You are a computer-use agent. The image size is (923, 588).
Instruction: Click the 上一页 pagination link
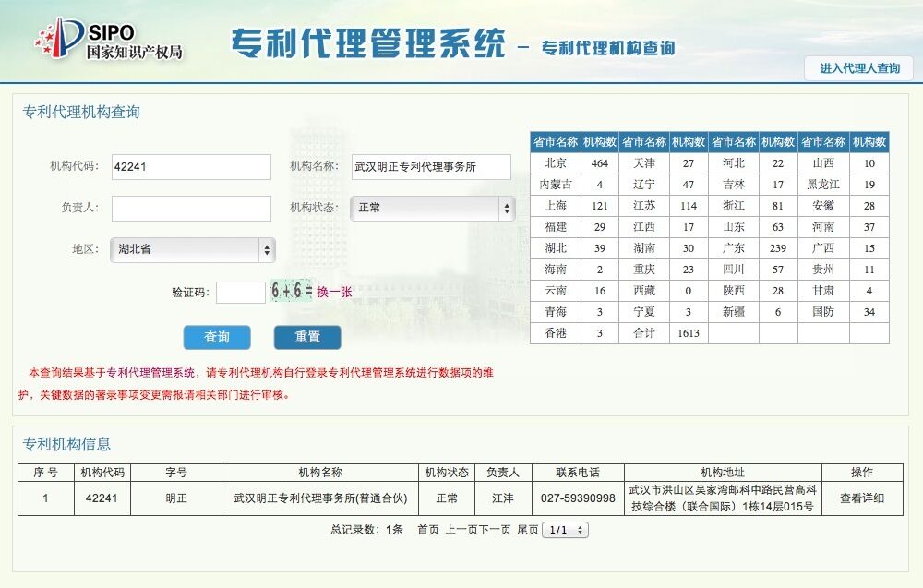461,530
